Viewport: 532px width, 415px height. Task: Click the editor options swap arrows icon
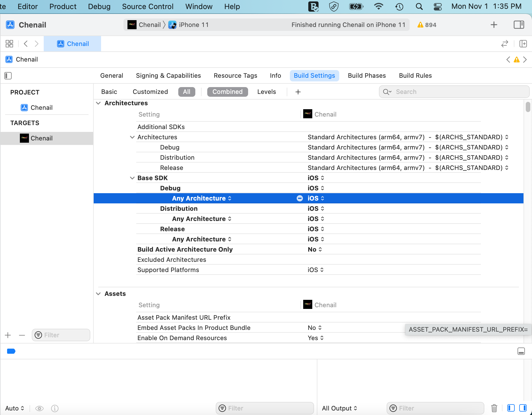505,44
